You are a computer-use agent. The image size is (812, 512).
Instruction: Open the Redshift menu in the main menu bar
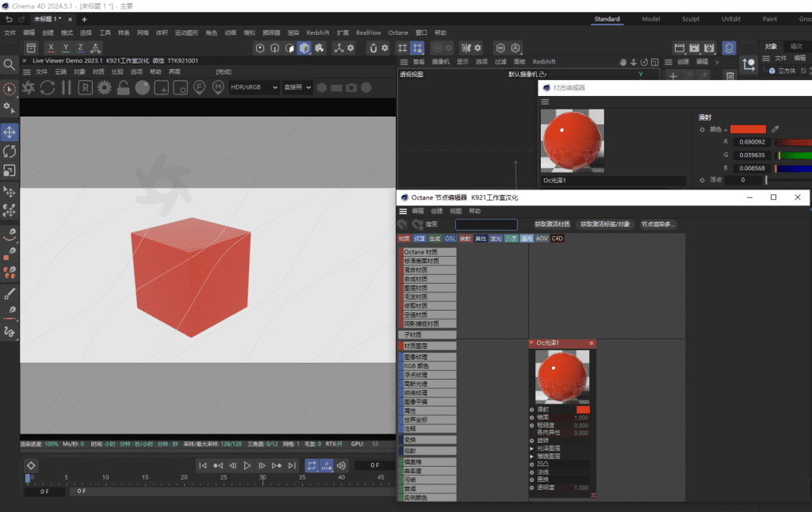[317, 32]
